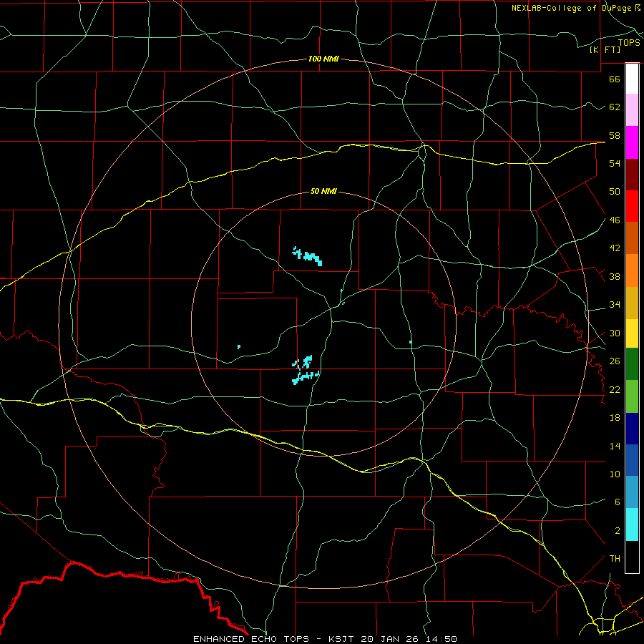The height and width of the screenshot is (644, 644).
Task: Click the '[K FT]' units label
Action: [605, 49]
